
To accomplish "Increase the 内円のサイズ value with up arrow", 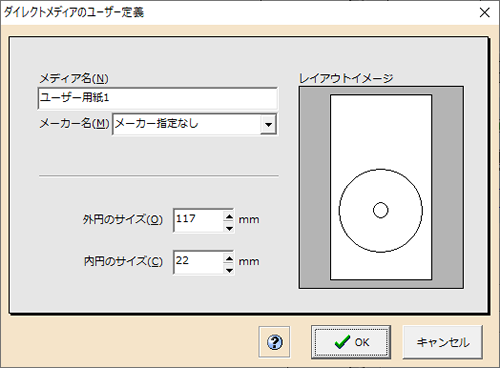I will coord(229,258).
